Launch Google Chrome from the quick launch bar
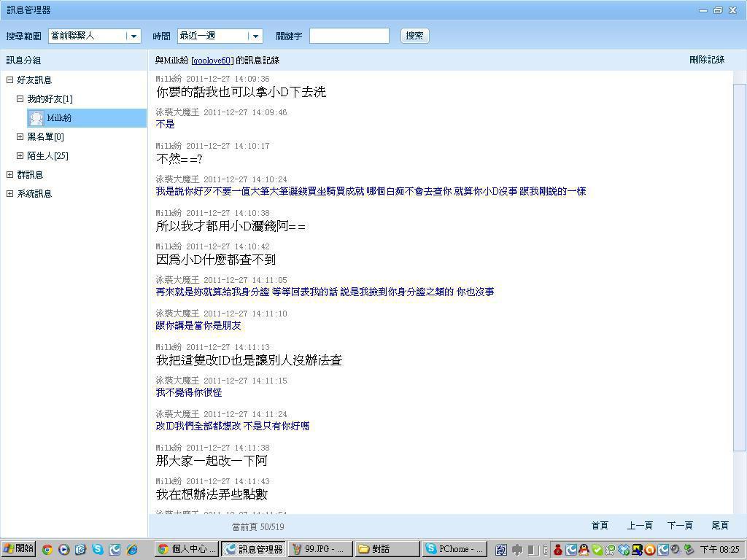The width and height of the screenshot is (747, 560). point(47,550)
